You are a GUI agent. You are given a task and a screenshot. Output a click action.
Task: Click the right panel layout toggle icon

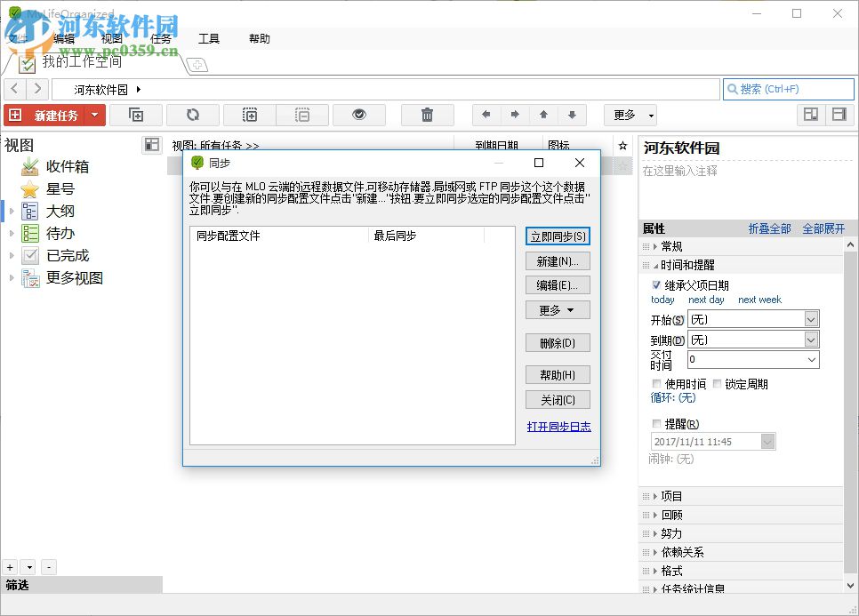[x=837, y=114]
